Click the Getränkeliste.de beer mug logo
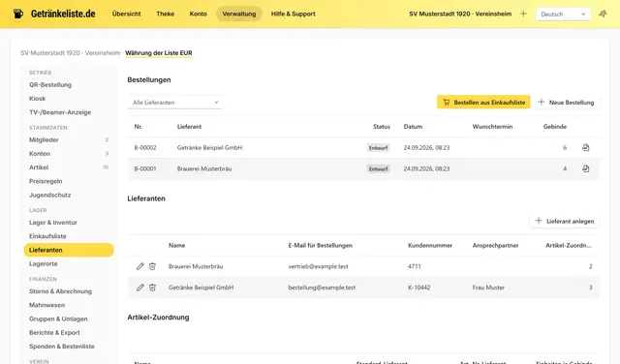The width and height of the screenshot is (620, 364). point(18,14)
